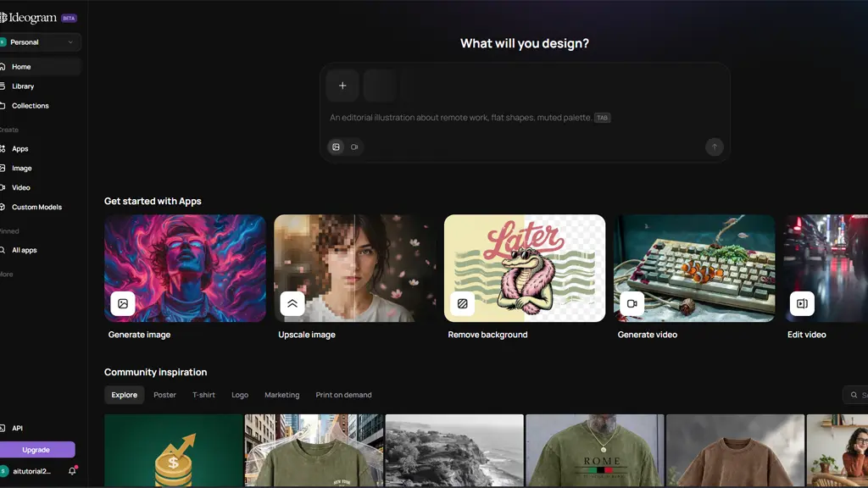The image size is (868, 488).
Task: Go to Home in sidebar
Action: pyautogui.click(x=41, y=66)
